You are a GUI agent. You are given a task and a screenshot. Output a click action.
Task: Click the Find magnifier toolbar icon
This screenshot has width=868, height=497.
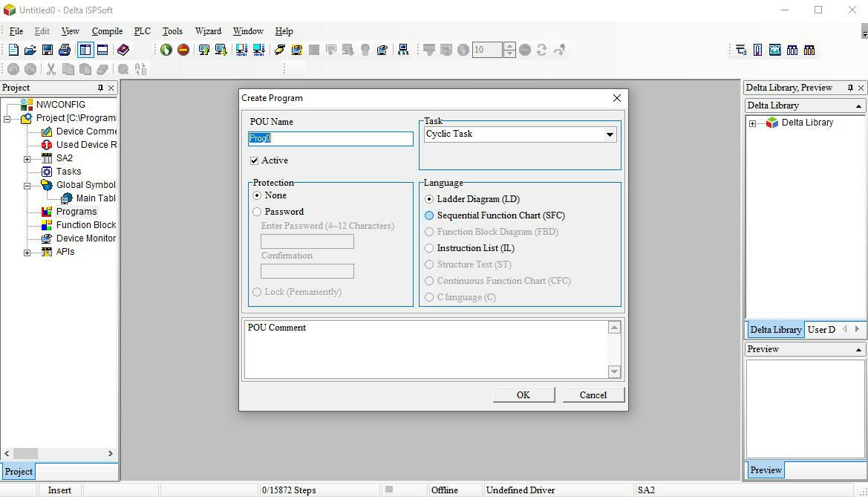123,69
